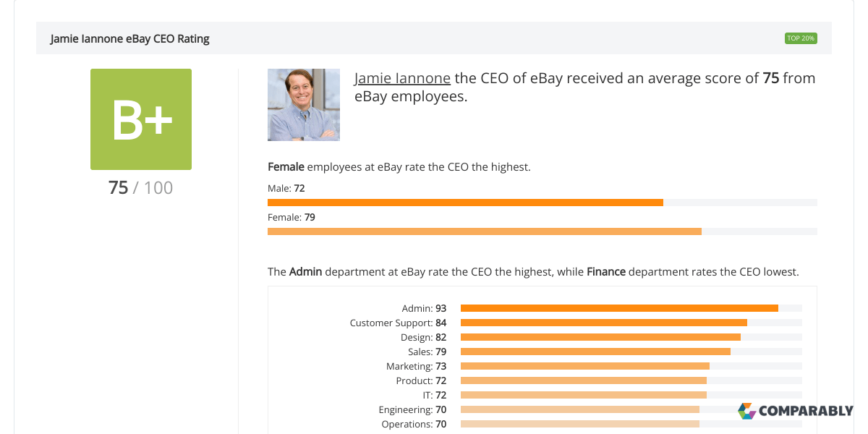This screenshot has width=868, height=434.
Task: Click the Engineering department score bar
Action: (x=579, y=409)
